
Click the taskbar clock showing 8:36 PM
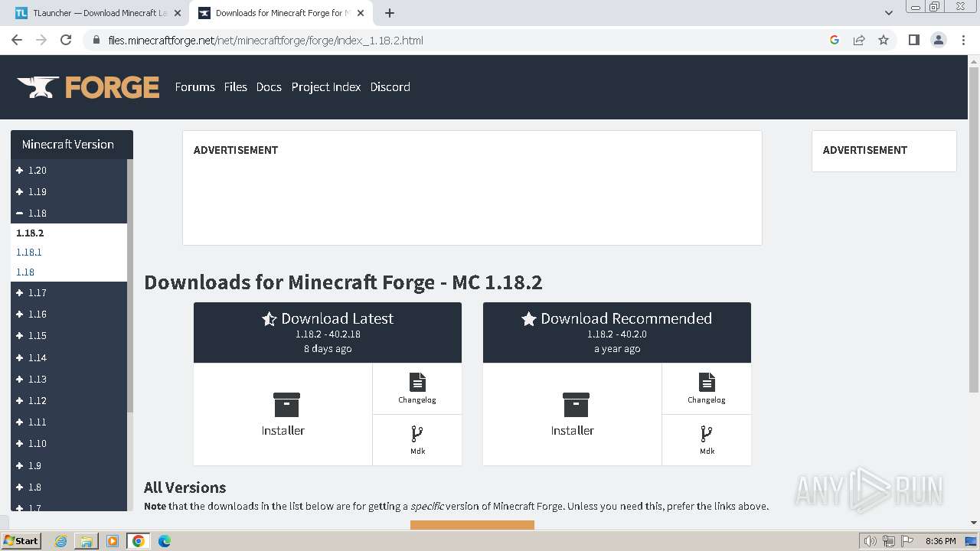(x=940, y=541)
